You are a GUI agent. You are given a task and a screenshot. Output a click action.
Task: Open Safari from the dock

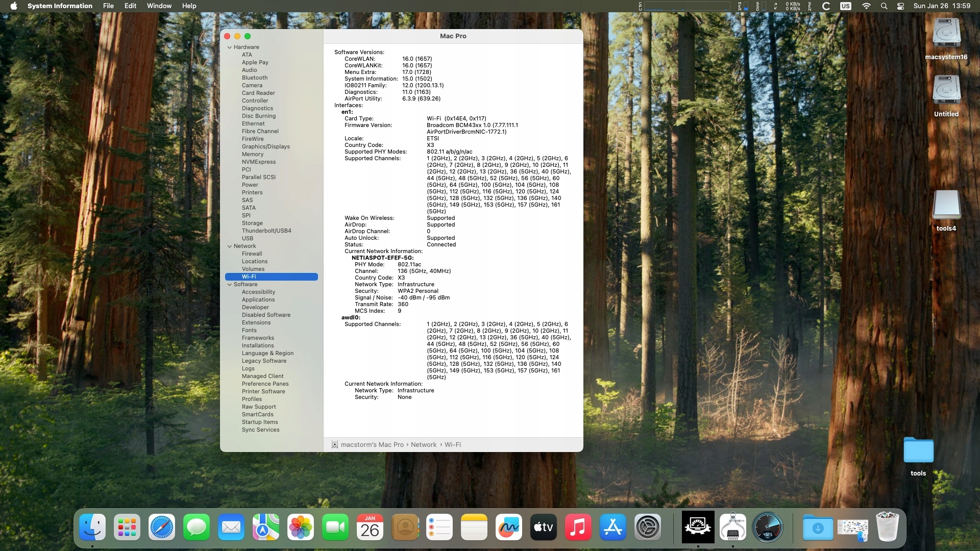[161, 527]
